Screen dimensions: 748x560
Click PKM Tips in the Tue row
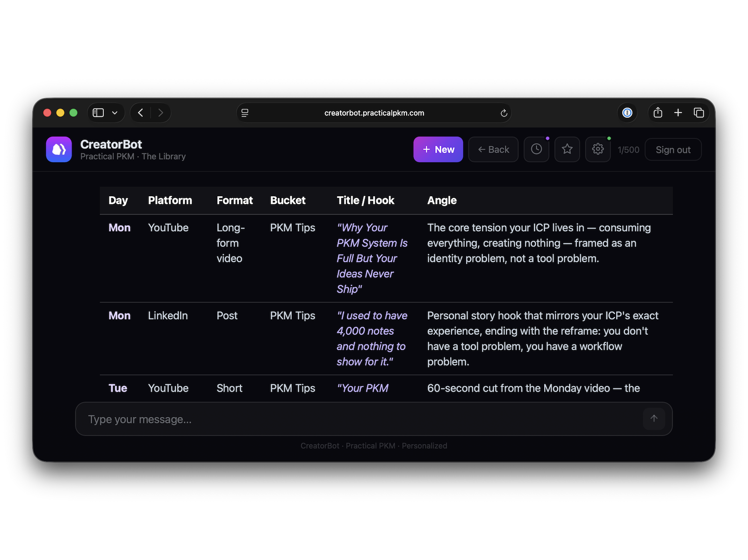pos(293,388)
